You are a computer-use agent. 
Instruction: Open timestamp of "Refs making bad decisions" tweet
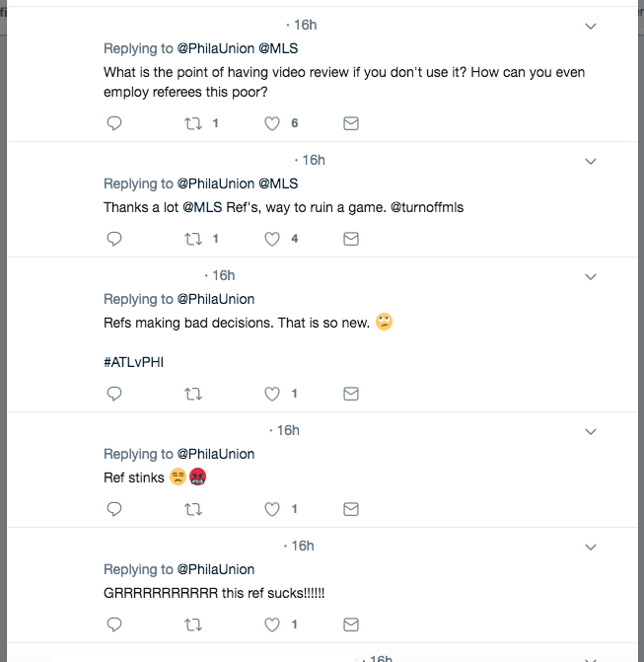pos(223,275)
